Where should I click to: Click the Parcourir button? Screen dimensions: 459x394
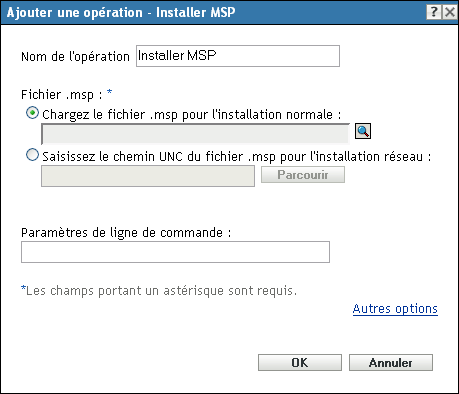(303, 175)
